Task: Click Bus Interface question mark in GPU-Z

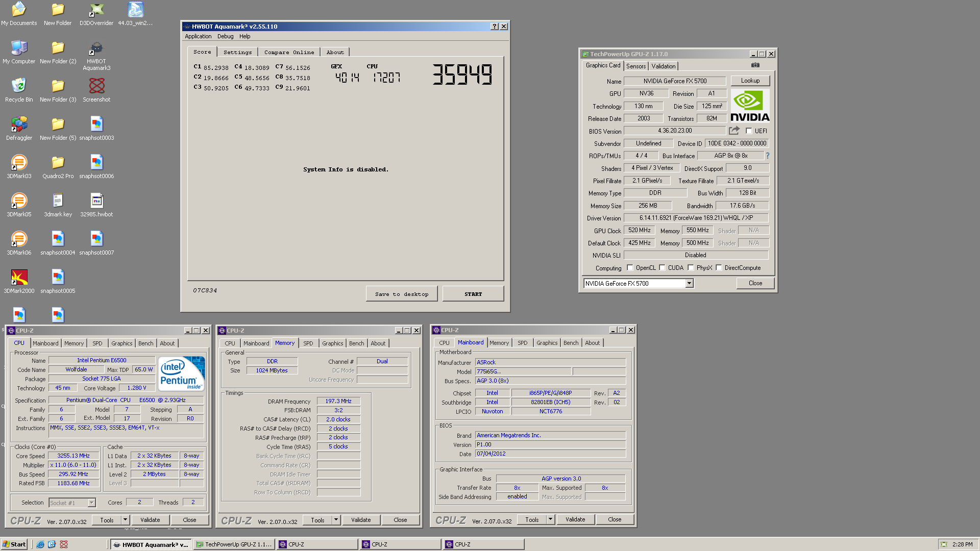Action: click(x=767, y=156)
